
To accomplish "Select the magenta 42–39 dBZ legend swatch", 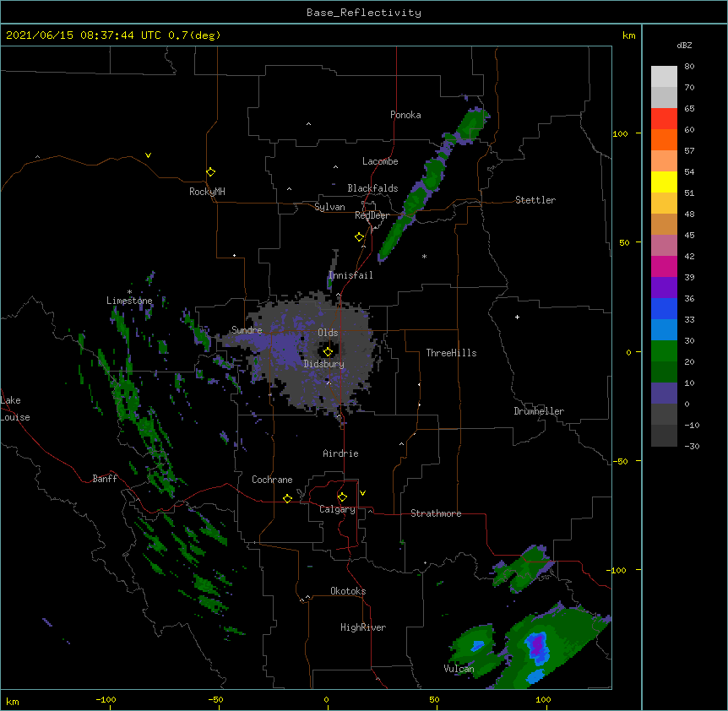I will coord(664,266).
